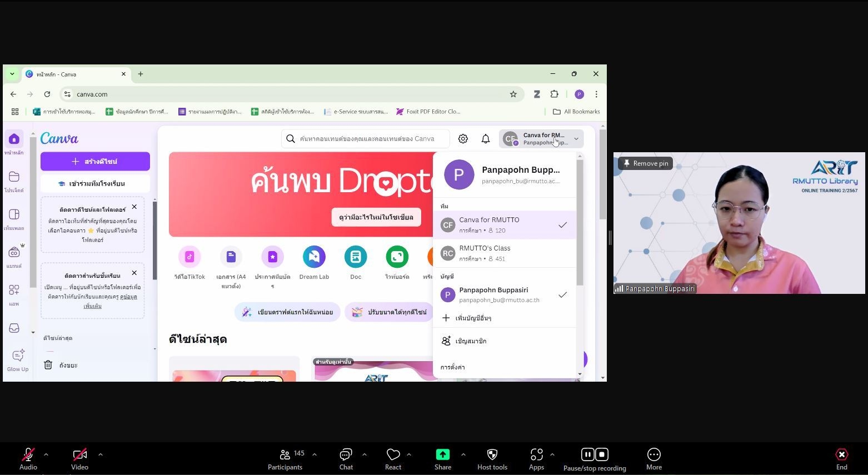This screenshot has height=475, width=868.
Task: Choose the certificate design type icon
Action: point(272,257)
